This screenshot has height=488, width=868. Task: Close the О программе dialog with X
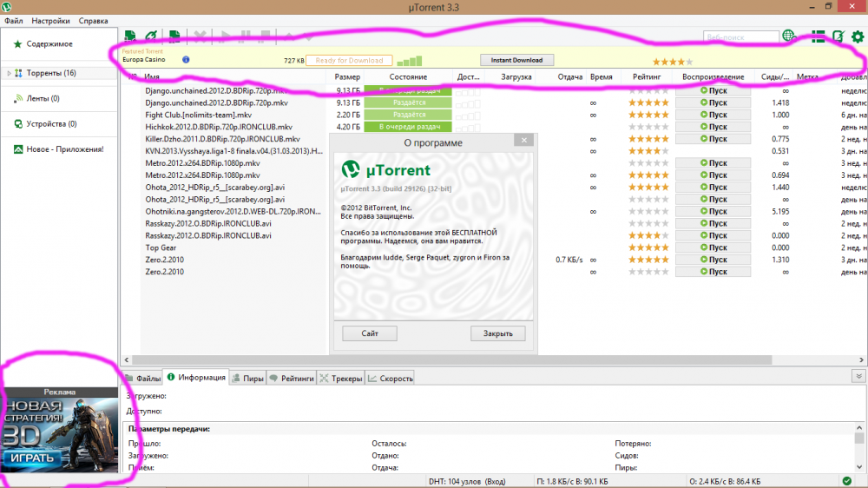pos(523,140)
